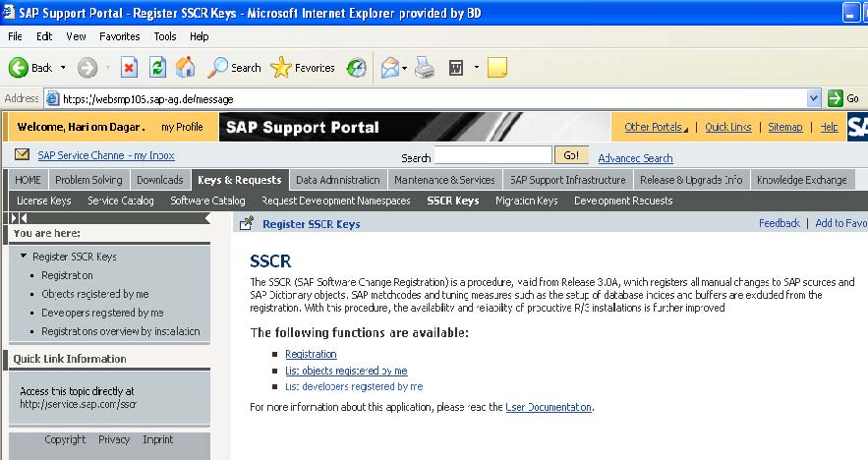Viewport: 868px width, 460px height.
Task: Select Registrations overview by installation
Action: pos(121,331)
